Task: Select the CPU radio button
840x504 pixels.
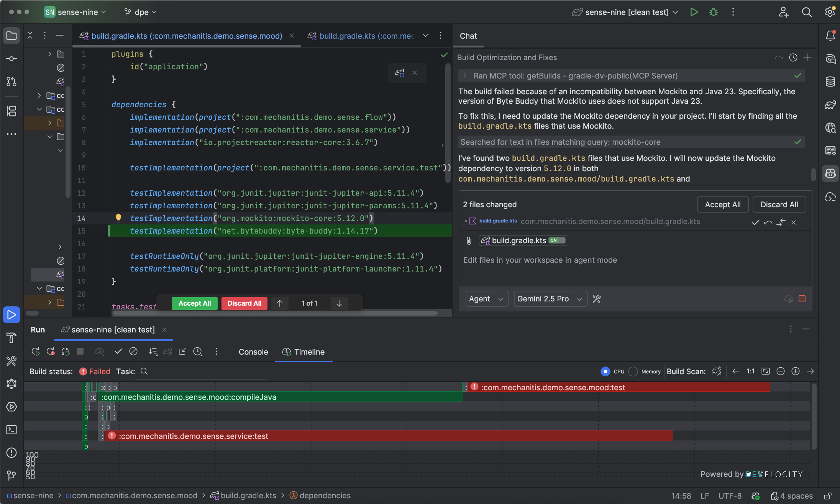Action: point(605,371)
